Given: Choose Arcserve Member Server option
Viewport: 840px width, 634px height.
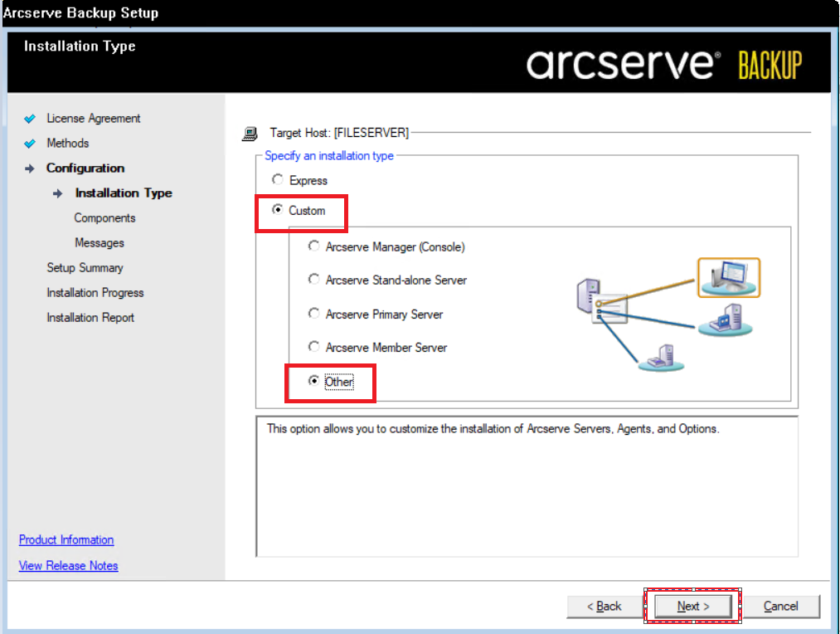Looking at the screenshot, I should (x=314, y=347).
